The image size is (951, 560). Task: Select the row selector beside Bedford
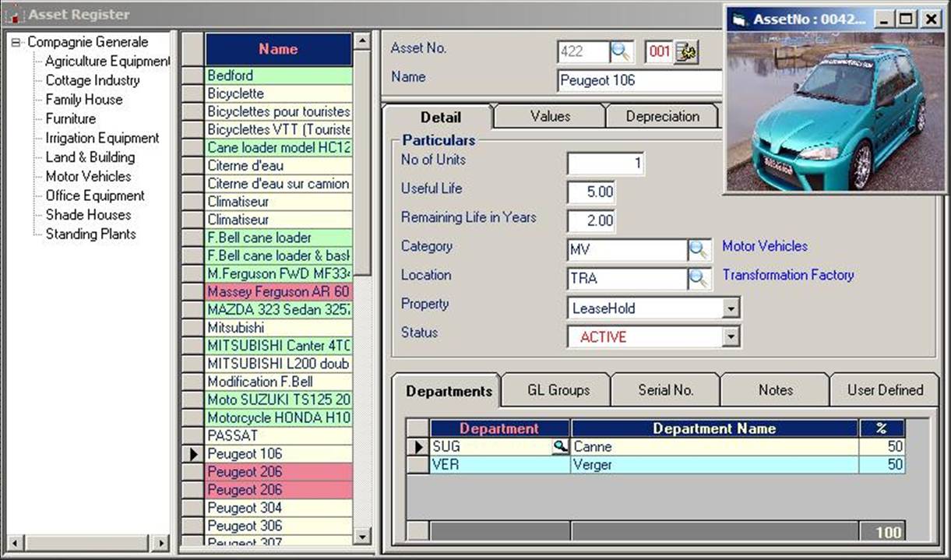click(x=193, y=76)
